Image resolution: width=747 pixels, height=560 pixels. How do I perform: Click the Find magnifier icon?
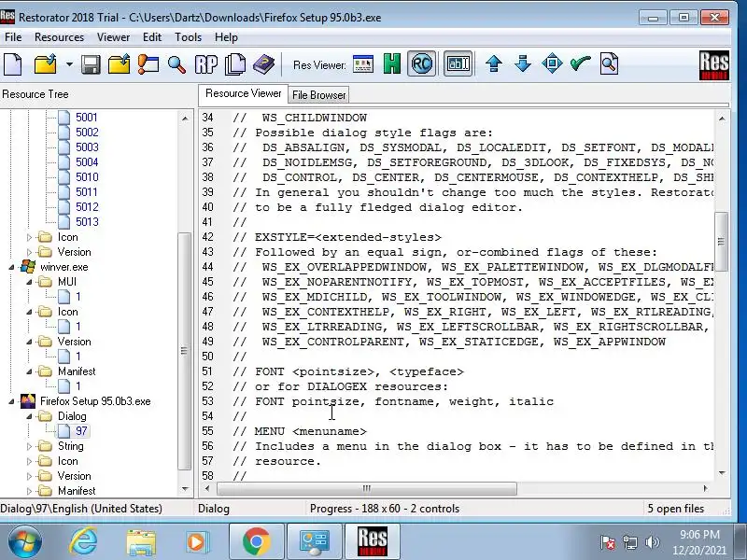(x=176, y=63)
